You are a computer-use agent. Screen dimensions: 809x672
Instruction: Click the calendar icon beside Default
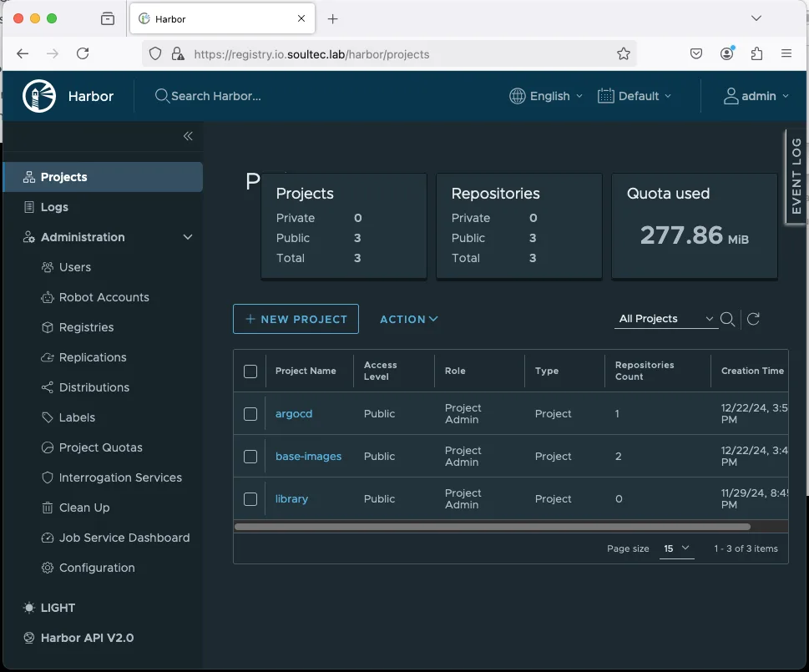(x=606, y=96)
